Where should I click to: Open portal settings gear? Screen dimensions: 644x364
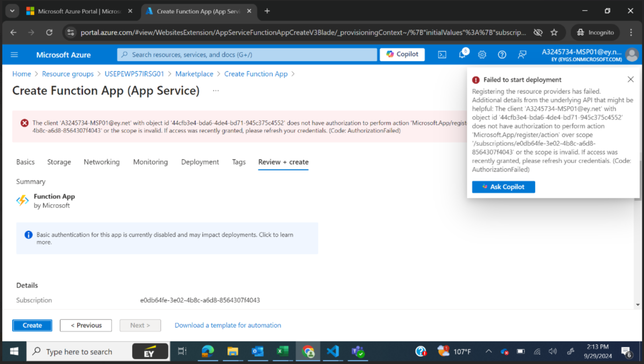(482, 55)
